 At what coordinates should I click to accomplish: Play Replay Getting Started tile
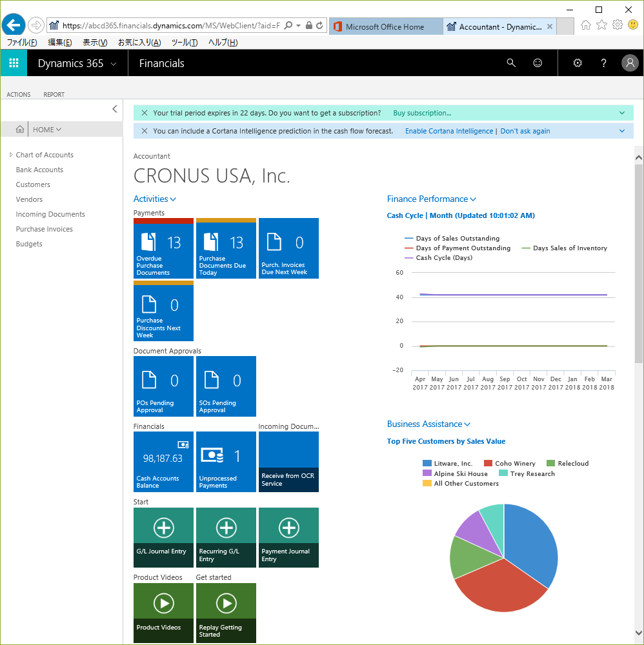pyautogui.click(x=226, y=613)
